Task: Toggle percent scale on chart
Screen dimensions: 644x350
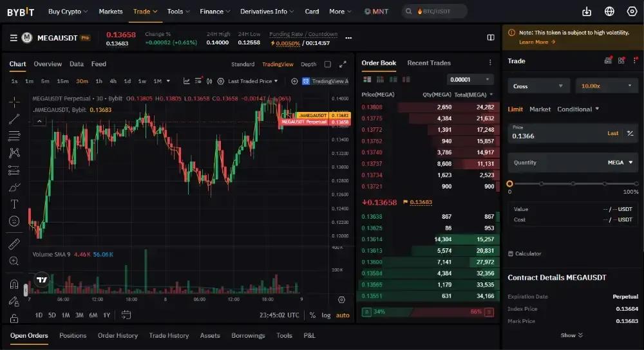Action: pyautogui.click(x=312, y=315)
